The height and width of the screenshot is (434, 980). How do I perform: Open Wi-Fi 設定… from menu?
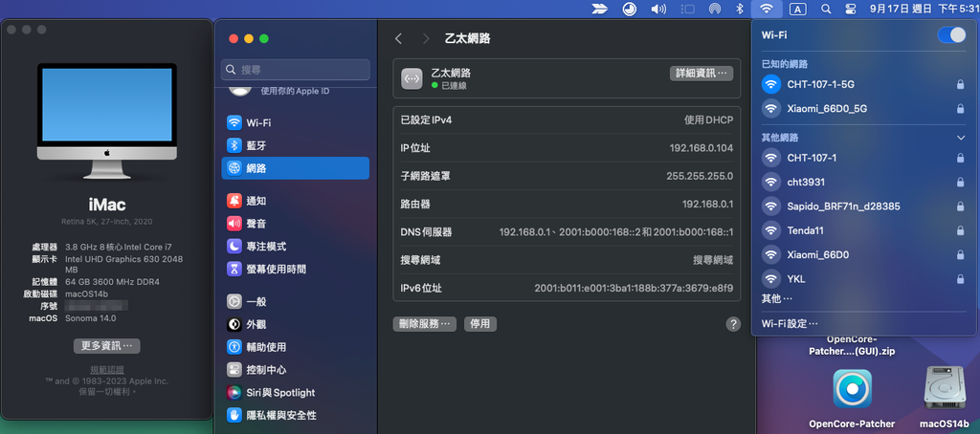click(x=790, y=323)
